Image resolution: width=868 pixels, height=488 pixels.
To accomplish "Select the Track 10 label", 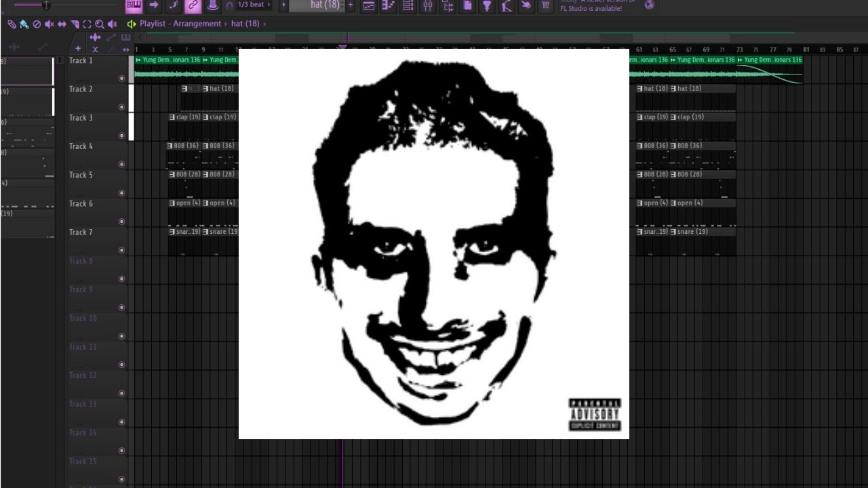I will [83, 319].
